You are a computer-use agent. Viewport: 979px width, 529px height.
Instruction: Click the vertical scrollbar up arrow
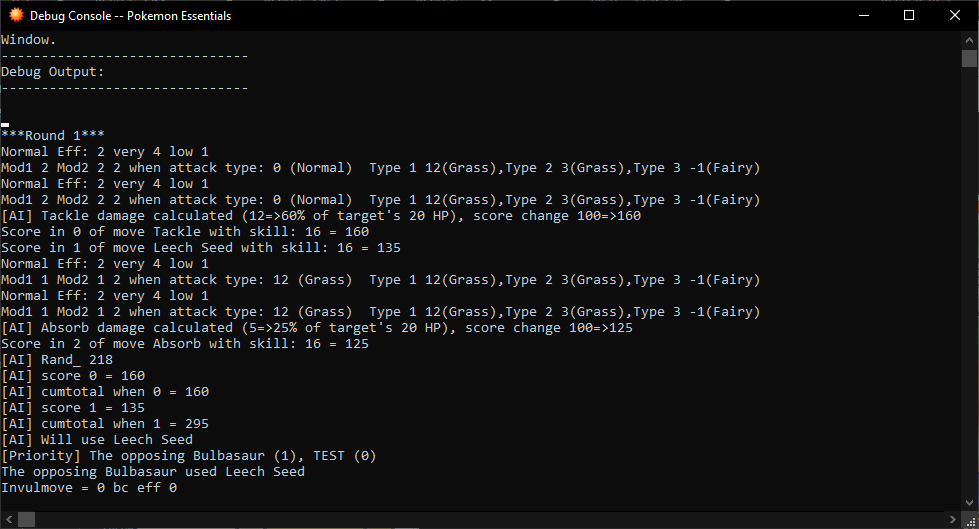(970, 39)
